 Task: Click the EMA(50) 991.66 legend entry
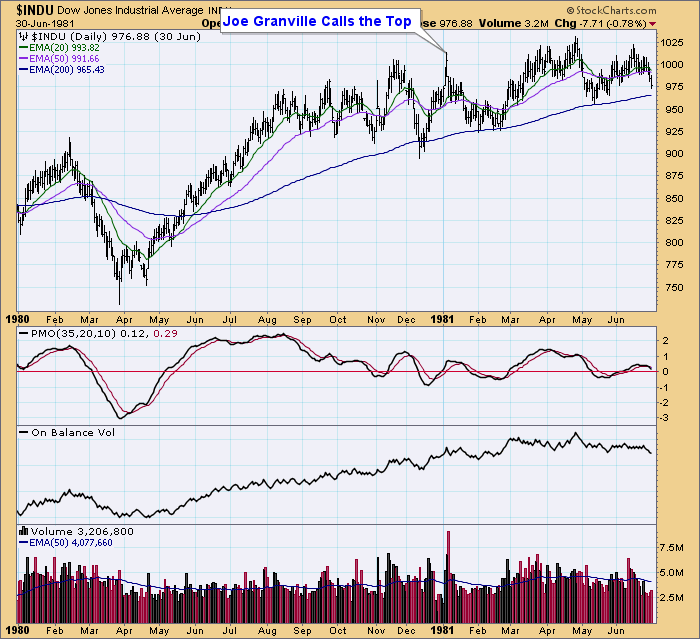(x=64, y=58)
